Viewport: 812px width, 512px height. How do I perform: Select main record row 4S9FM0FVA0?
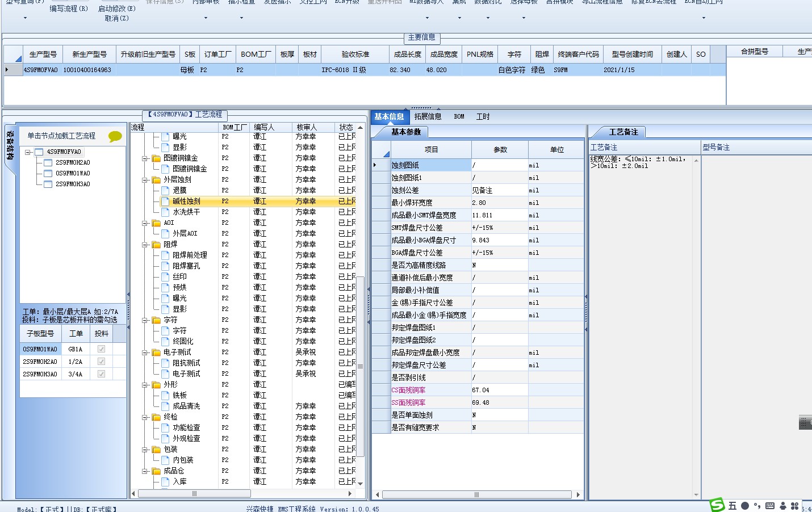[365, 70]
